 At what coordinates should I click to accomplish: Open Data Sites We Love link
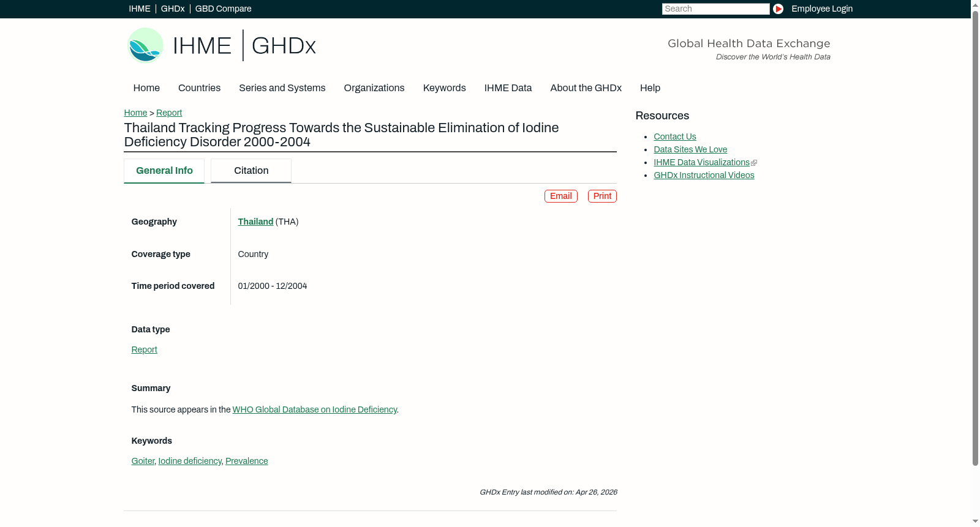click(690, 149)
